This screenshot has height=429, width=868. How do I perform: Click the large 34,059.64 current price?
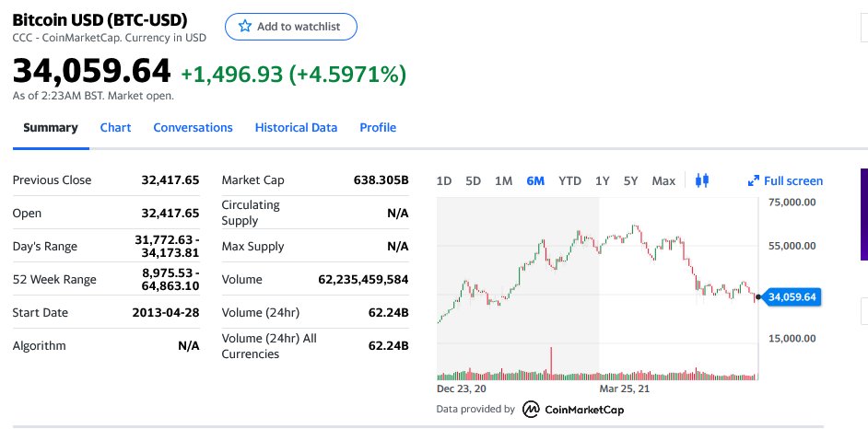[x=91, y=71]
